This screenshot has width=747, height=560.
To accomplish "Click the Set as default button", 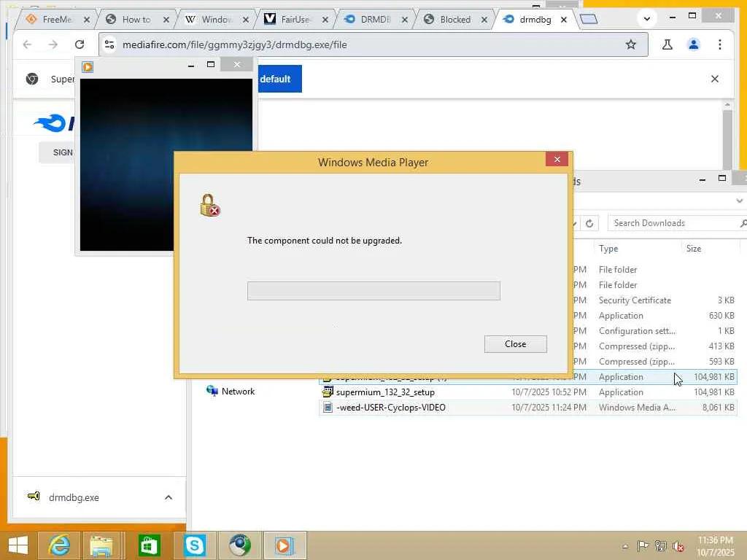I will tap(279, 79).
